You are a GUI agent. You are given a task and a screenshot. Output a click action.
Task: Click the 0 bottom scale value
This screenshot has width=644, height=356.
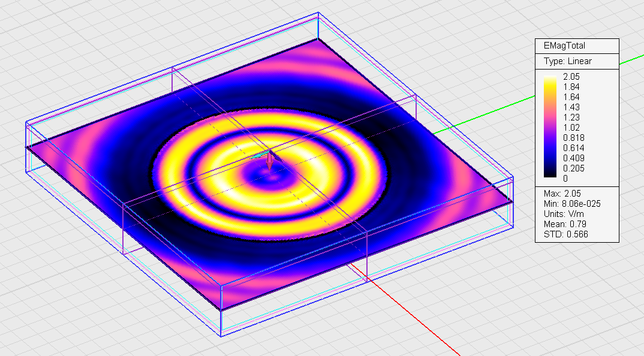565,178
